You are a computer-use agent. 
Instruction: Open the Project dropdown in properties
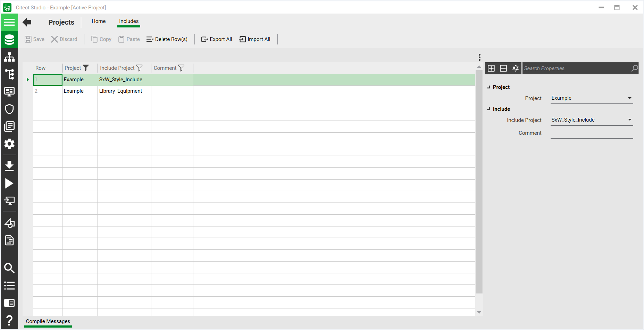point(629,98)
